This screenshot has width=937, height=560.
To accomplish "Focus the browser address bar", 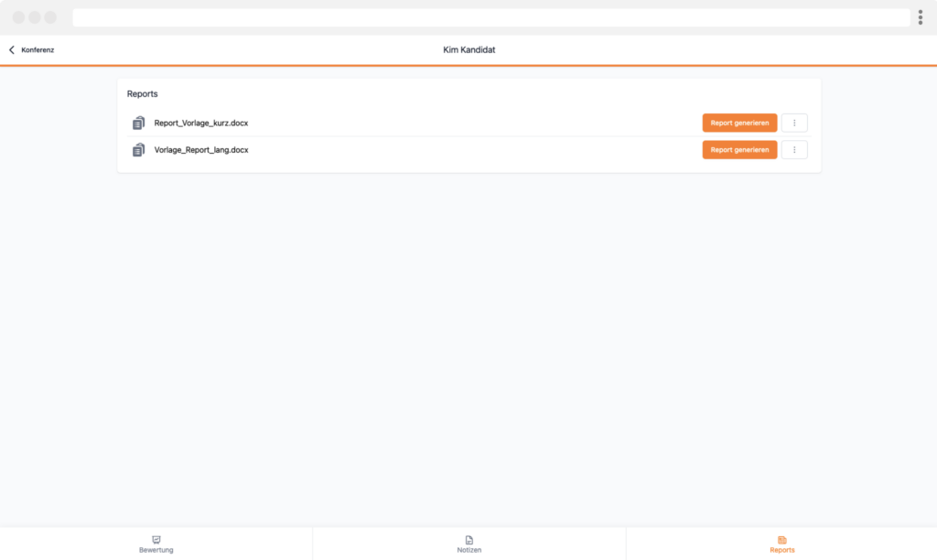I will pyautogui.click(x=491, y=17).
